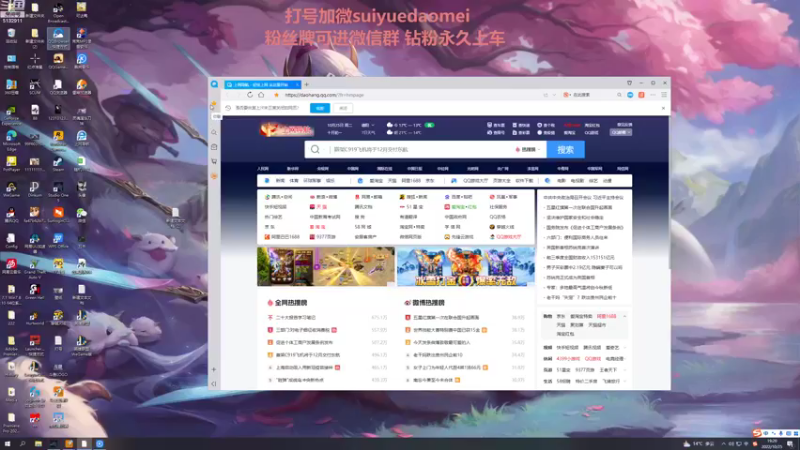Screen dimensions: 800x450
Task: Click the magnifier icon in browser toolbar
Action: (x=619, y=95)
